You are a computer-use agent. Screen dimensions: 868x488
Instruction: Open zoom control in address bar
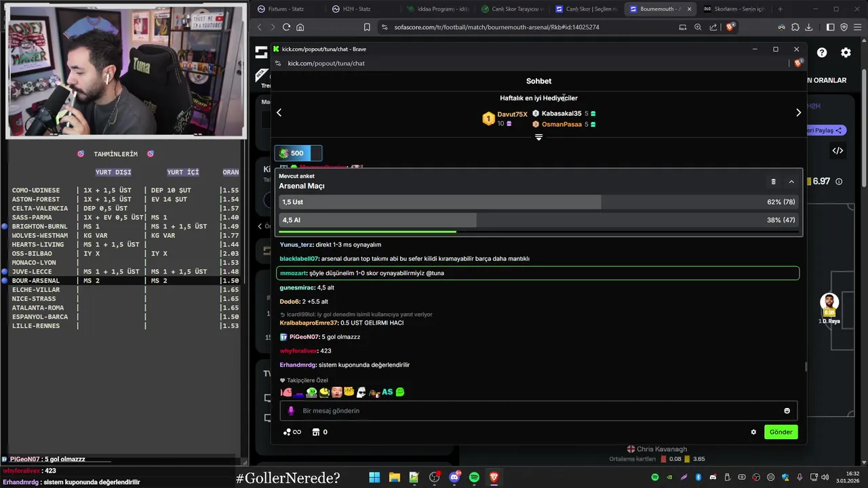[x=698, y=27]
